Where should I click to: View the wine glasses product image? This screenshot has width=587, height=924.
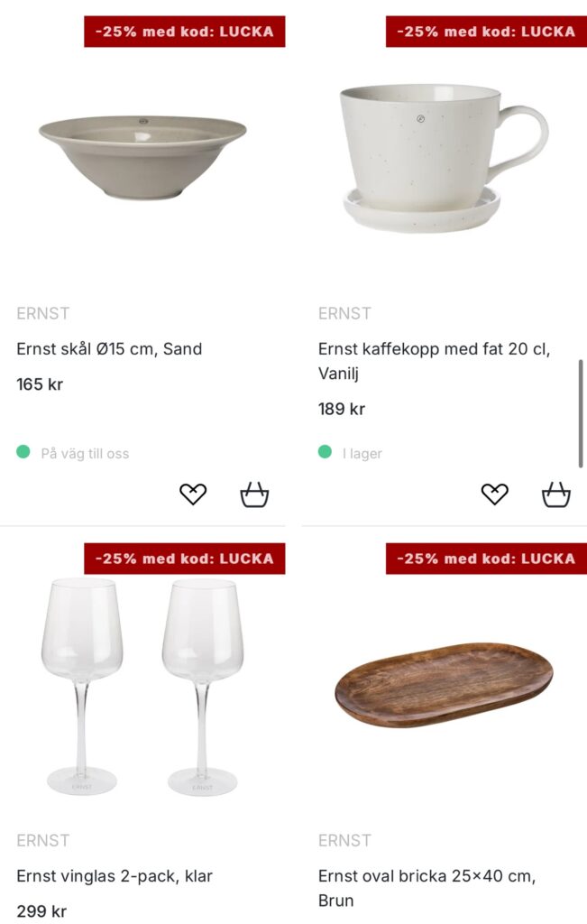142,688
